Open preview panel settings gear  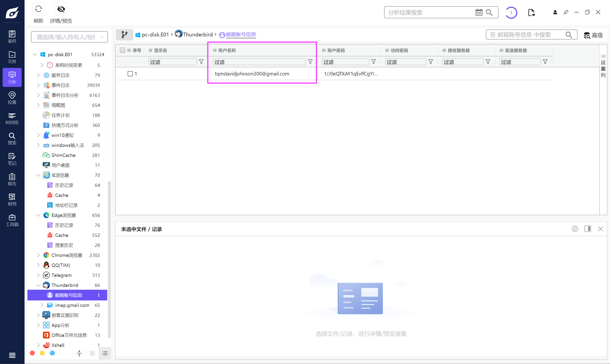pos(575,229)
